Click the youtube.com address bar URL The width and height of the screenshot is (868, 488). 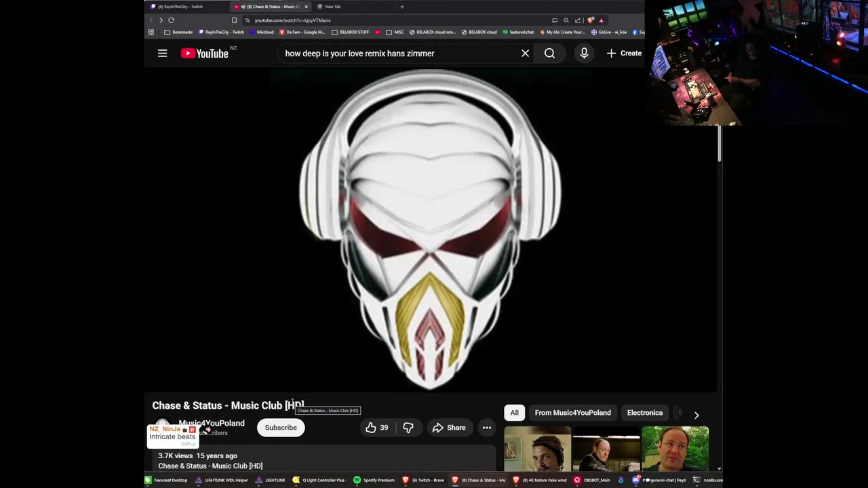point(292,20)
